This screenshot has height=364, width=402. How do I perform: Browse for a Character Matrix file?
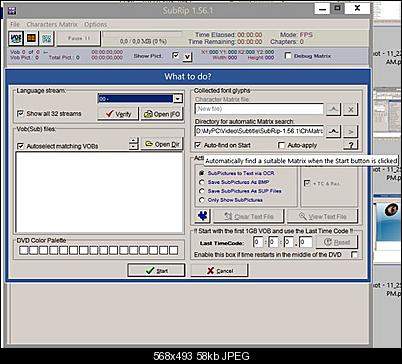click(333, 109)
